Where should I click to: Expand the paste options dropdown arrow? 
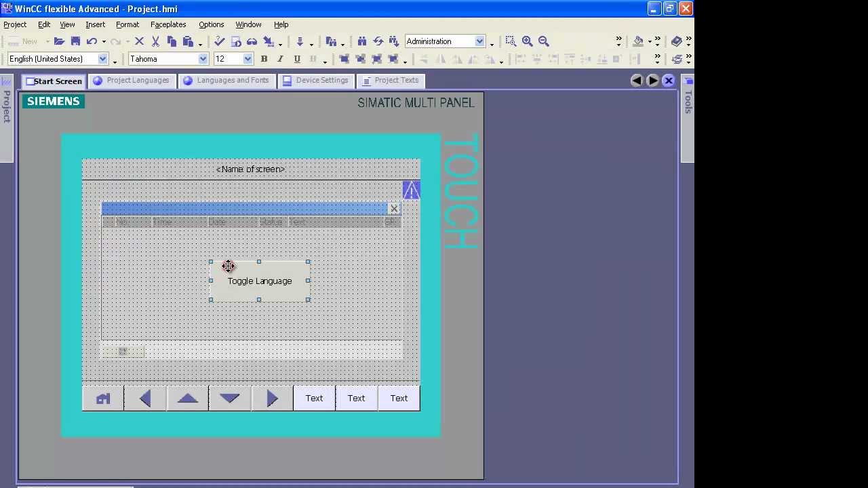pyautogui.click(x=200, y=43)
